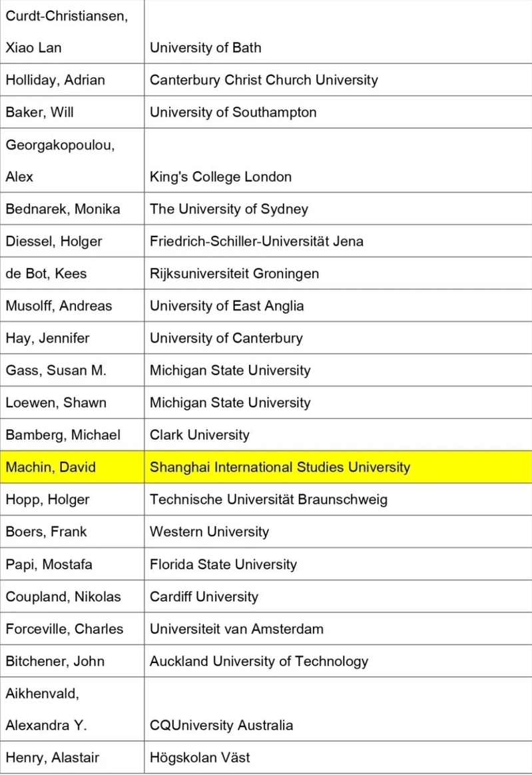Click the name Holliday, Adrian
The height and width of the screenshot is (775, 532).
pyautogui.click(x=55, y=80)
